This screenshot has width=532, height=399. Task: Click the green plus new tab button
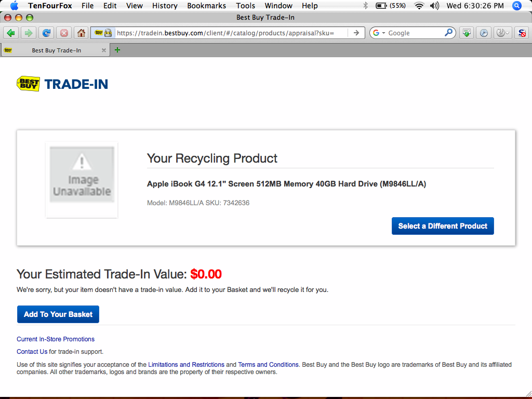pyautogui.click(x=117, y=50)
